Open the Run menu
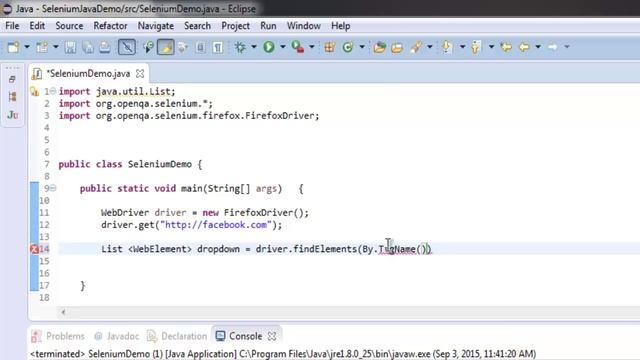Viewport: 640px width, 360px height. pos(268,26)
